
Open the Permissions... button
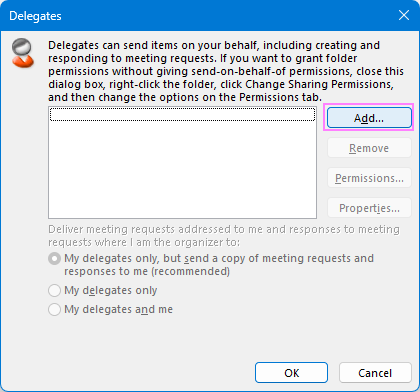369,178
